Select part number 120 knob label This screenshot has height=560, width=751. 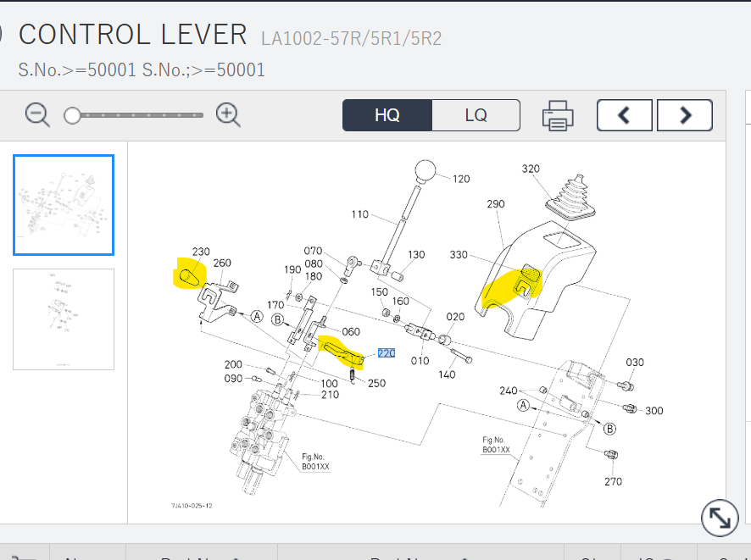[x=461, y=179]
